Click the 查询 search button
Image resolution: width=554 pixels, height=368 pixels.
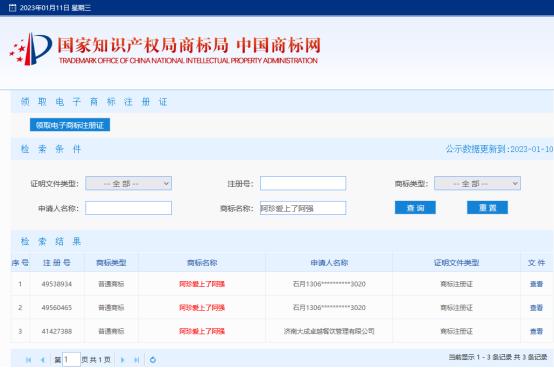coord(415,208)
